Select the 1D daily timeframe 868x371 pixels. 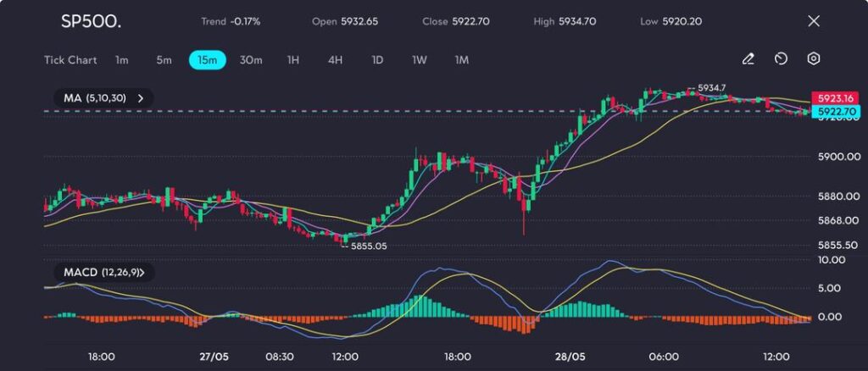pyautogui.click(x=377, y=60)
